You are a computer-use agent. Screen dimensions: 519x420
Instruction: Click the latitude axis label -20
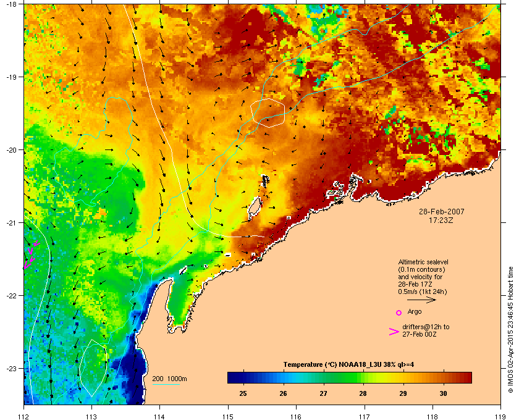tap(11, 149)
